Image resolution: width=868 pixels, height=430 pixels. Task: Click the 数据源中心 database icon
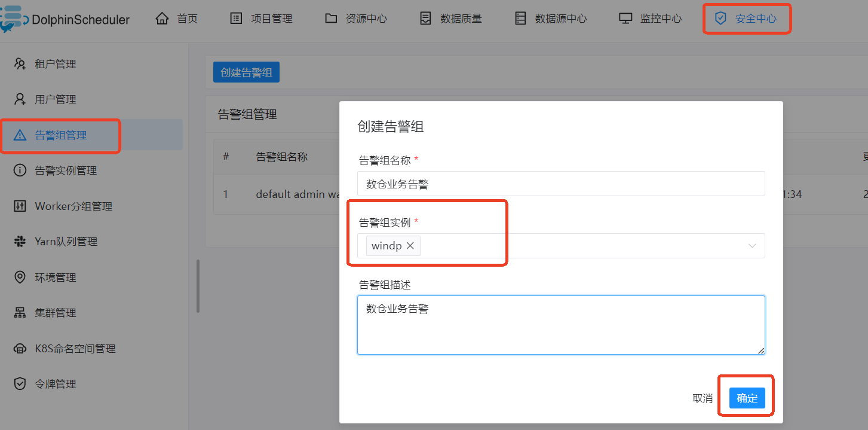520,19
